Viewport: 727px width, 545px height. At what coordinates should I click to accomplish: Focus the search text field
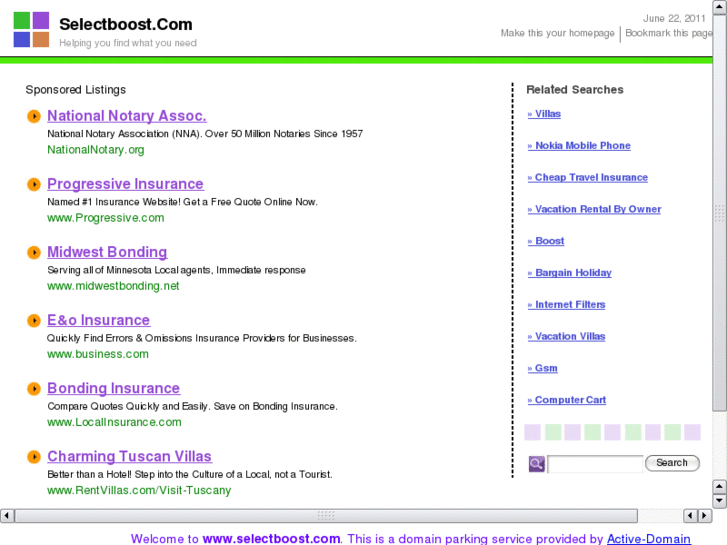tap(595, 463)
